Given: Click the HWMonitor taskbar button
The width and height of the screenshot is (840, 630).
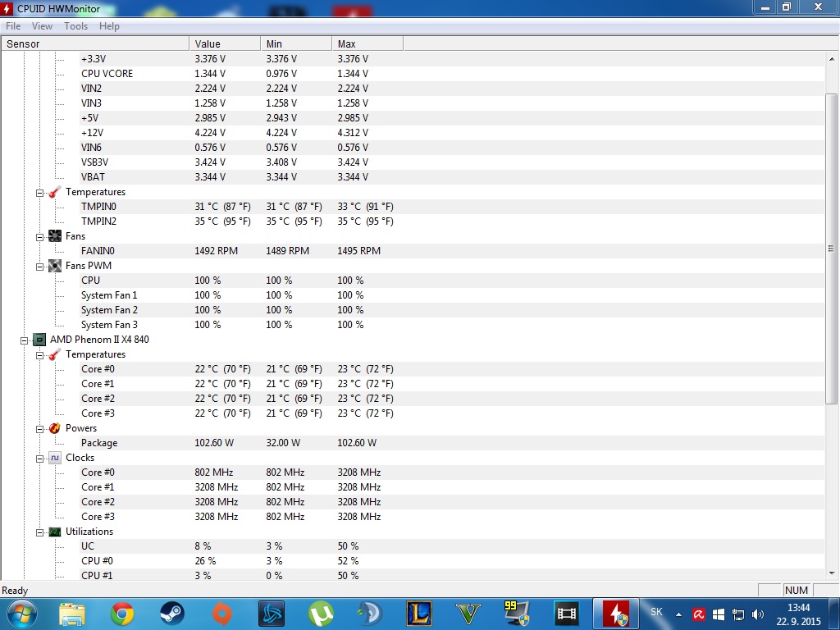Looking at the screenshot, I should 616,614.
